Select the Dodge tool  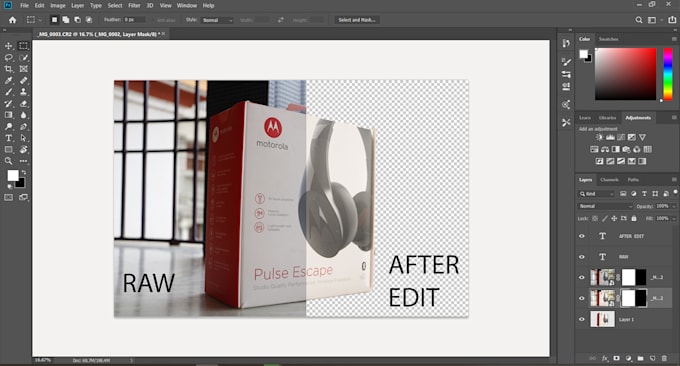(x=8, y=127)
